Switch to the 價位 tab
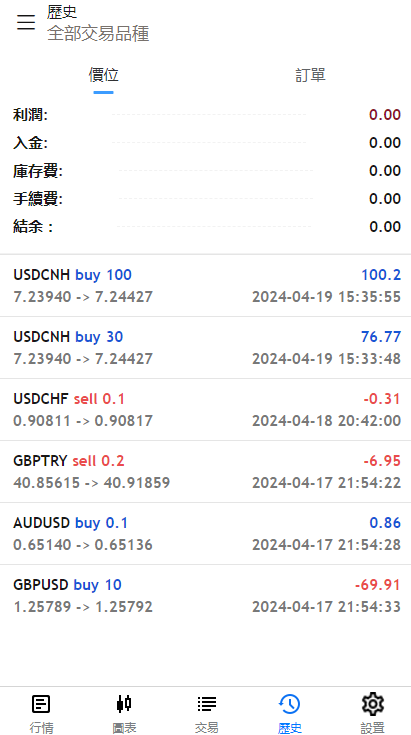This screenshot has height=735, width=411. [x=104, y=76]
